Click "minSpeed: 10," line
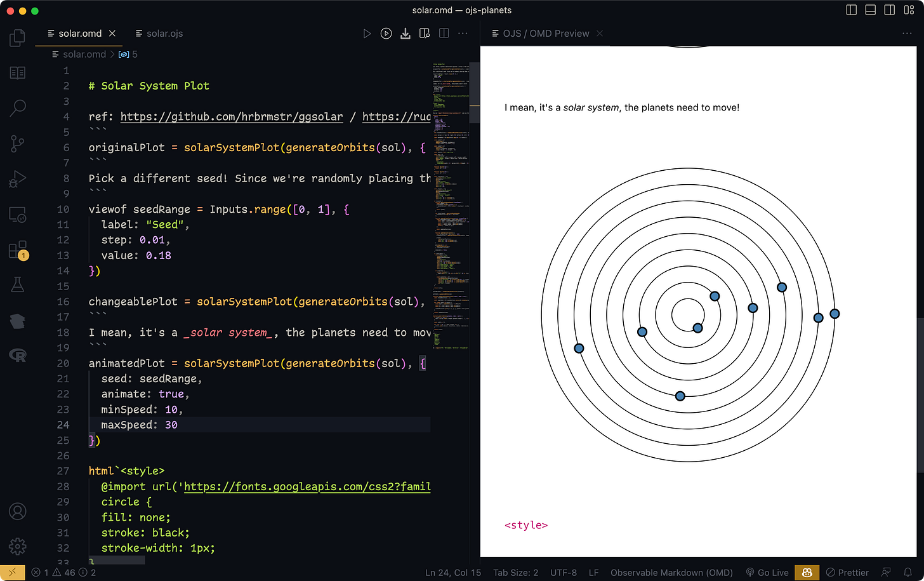Screen dimensions: 924x581 pos(142,410)
